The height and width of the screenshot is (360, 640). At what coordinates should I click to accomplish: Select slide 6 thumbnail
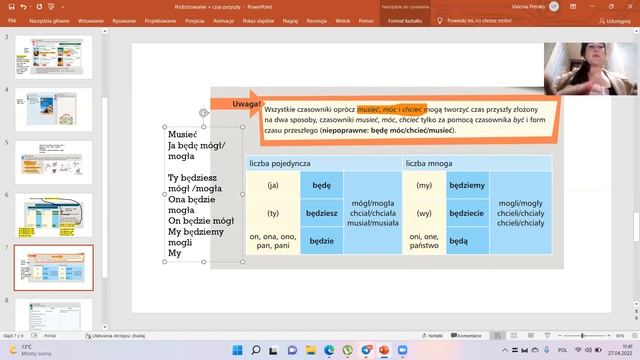tap(53, 215)
